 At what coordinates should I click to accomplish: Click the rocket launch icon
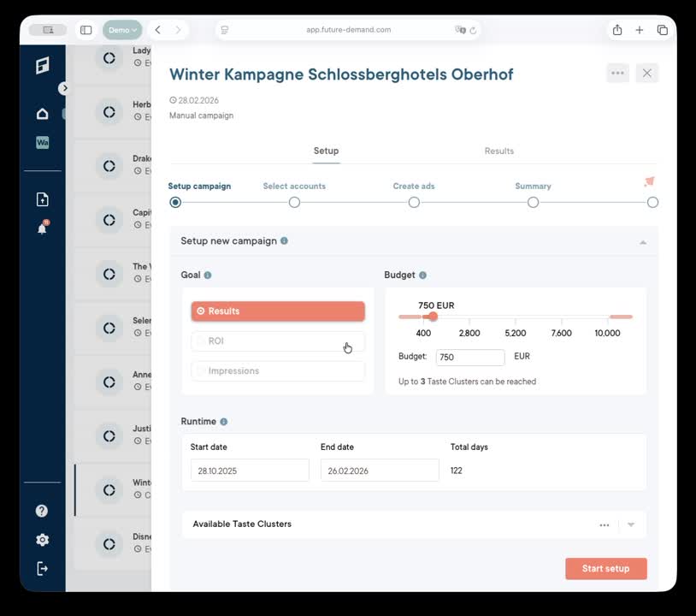pyautogui.click(x=649, y=181)
